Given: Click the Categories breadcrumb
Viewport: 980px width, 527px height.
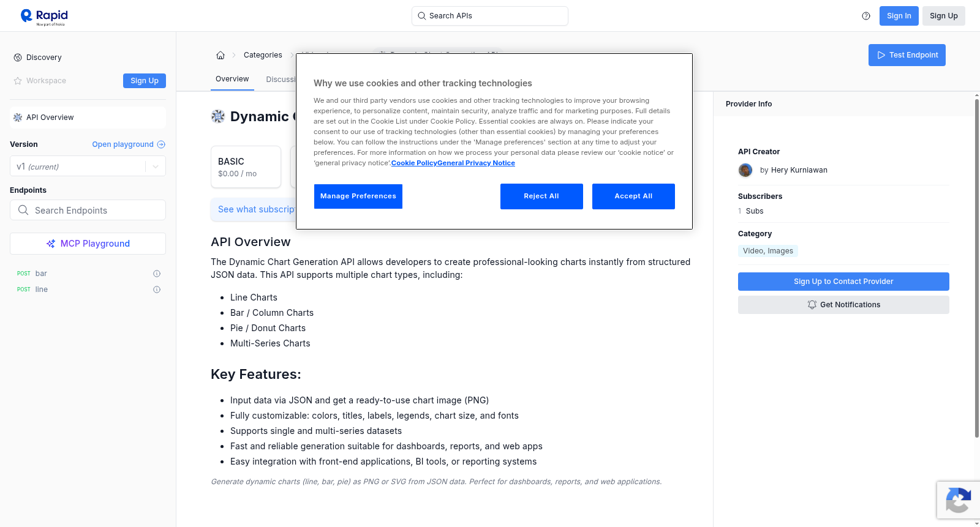Looking at the screenshot, I should [263, 55].
